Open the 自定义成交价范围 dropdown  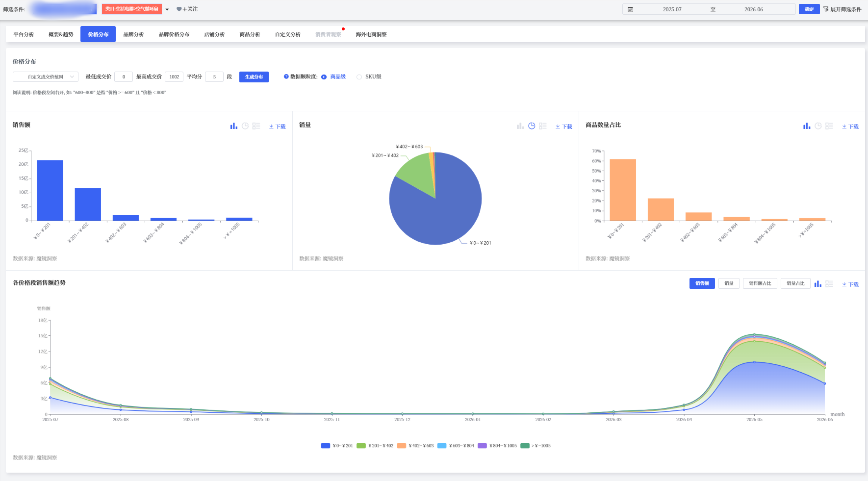click(46, 77)
